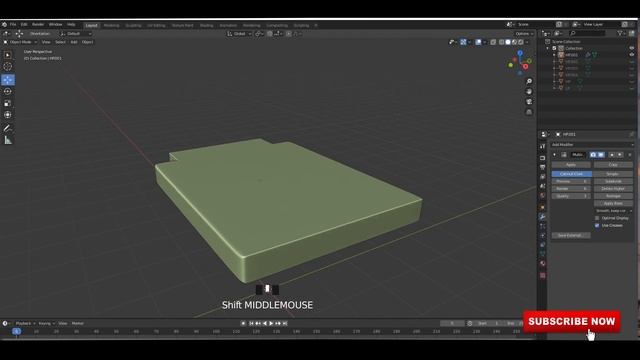Collapse the Multires modifier panel triangle

pos(554,155)
